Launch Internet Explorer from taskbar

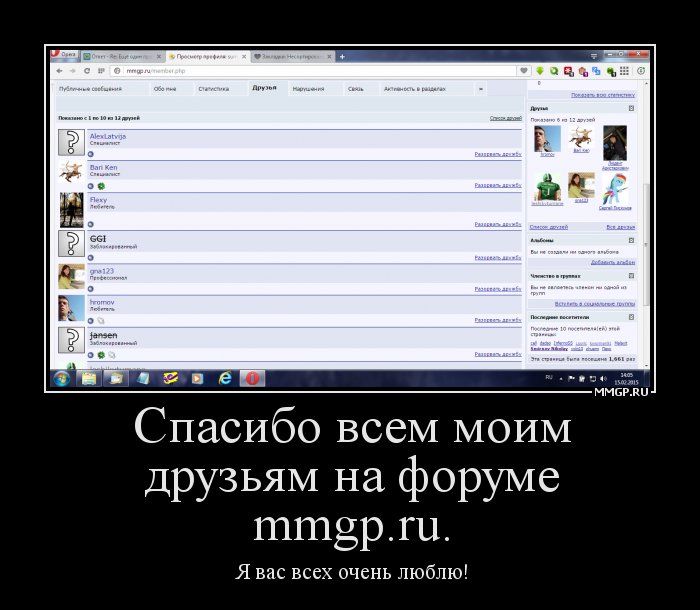[225, 379]
